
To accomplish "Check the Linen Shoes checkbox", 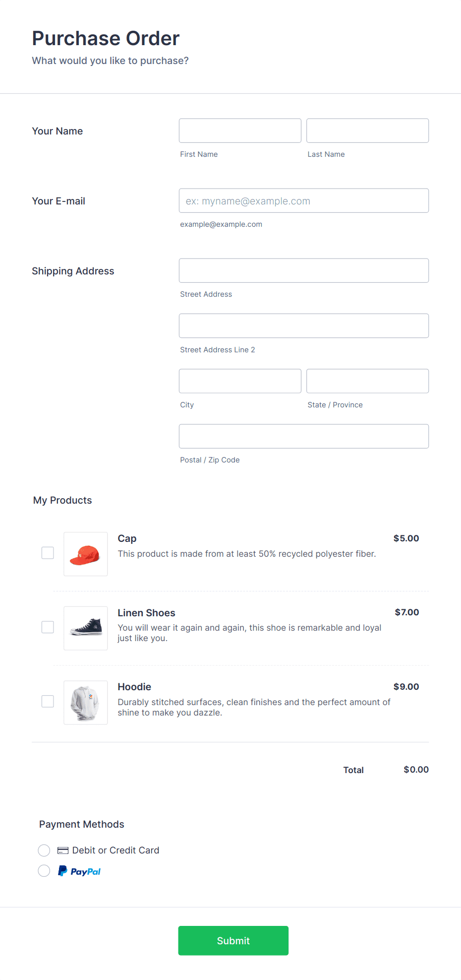I will [x=48, y=627].
